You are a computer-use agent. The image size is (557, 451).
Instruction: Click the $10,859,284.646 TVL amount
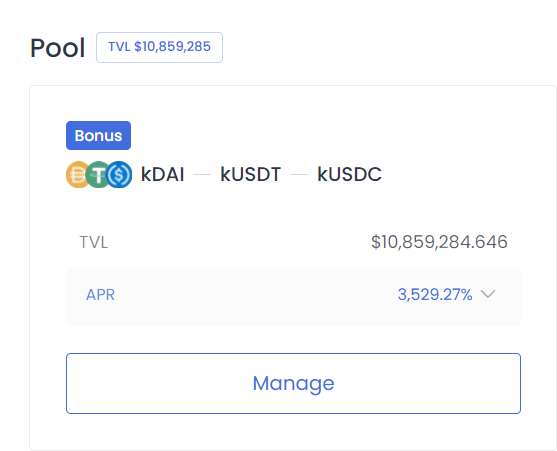[x=439, y=242]
